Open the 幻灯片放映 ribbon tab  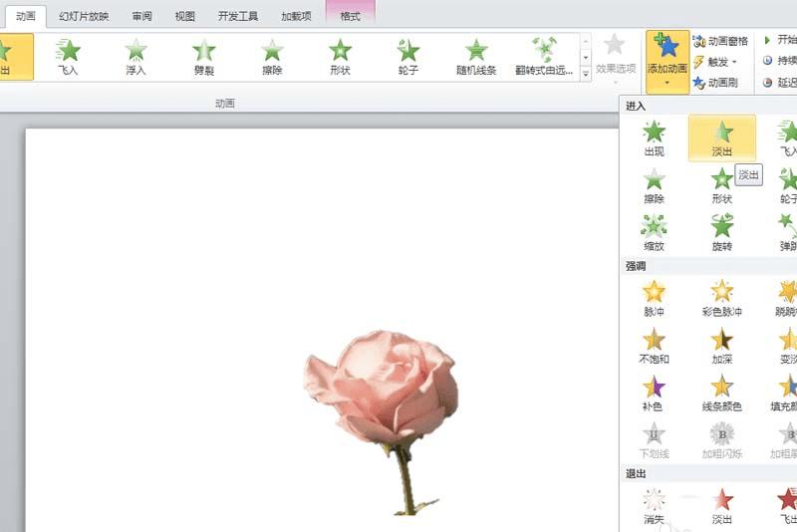[84, 16]
